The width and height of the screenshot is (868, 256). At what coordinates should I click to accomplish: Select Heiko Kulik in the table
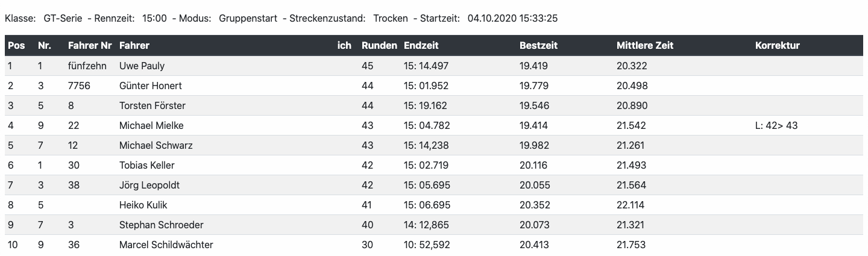143,205
